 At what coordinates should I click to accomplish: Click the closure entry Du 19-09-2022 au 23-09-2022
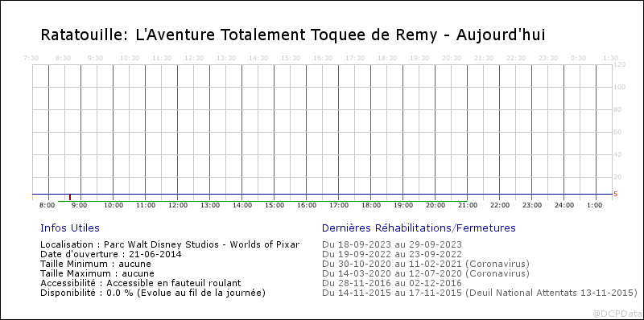(392, 254)
